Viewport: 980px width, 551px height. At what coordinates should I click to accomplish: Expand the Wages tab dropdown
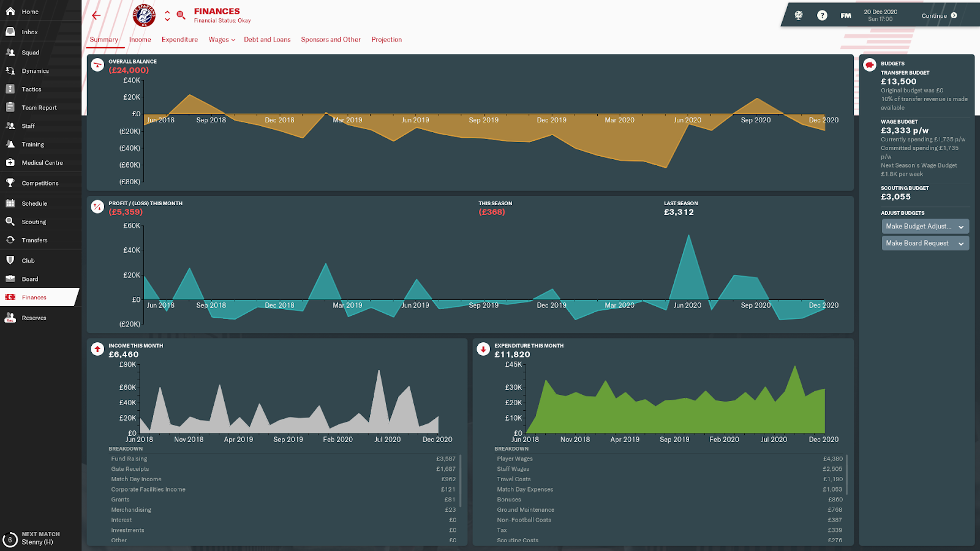pos(222,40)
